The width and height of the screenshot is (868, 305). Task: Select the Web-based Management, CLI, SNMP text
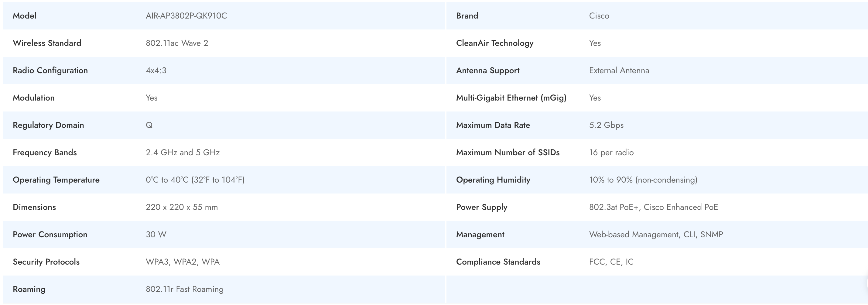[x=656, y=234]
